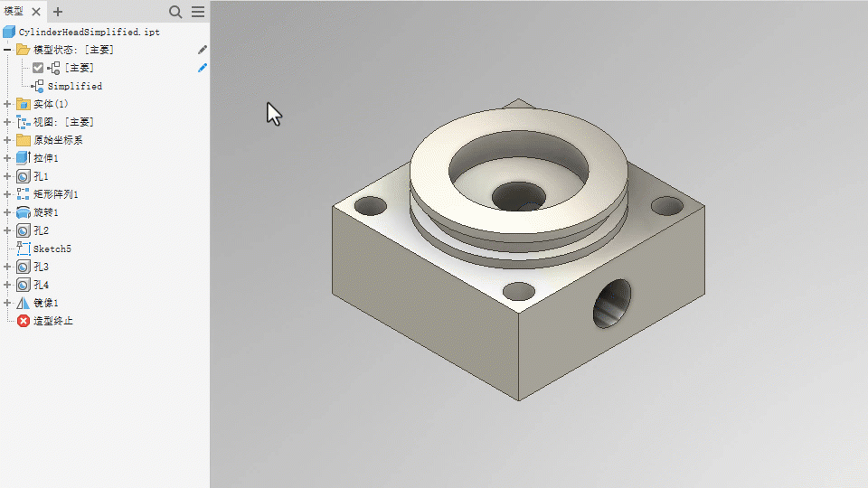Click the side port hole on model
This screenshot has height=488, width=868.
[612, 304]
